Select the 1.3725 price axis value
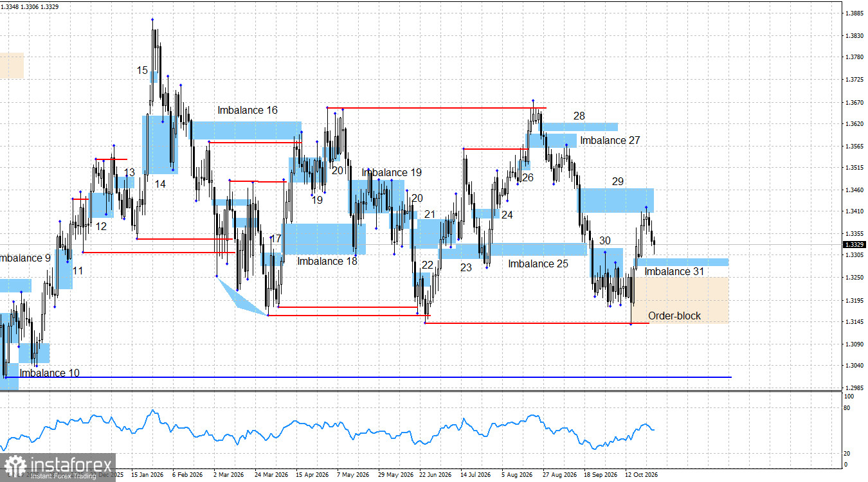Viewport: 868px width, 482px height. coord(854,80)
